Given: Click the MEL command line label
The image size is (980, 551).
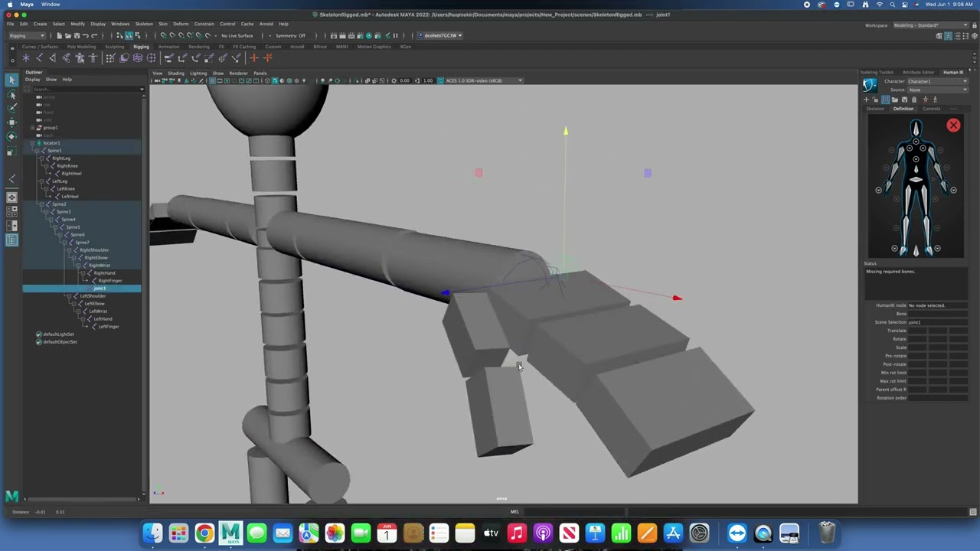Looking at the screenshot, I should tap(514, 512).
